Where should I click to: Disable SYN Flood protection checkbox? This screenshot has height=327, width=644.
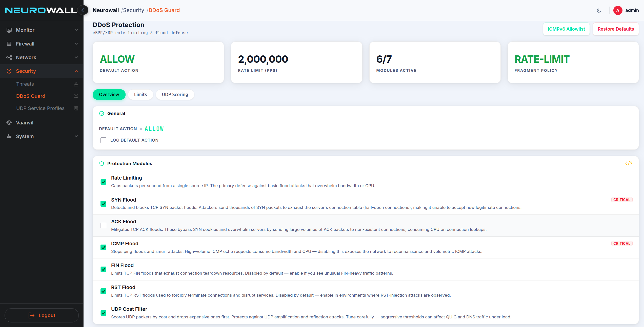coord(103,204)
